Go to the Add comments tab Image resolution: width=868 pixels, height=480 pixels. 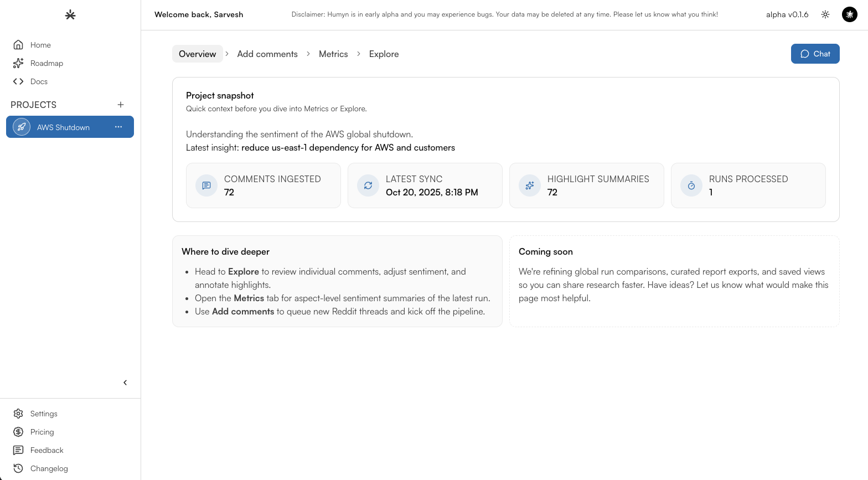267,54
